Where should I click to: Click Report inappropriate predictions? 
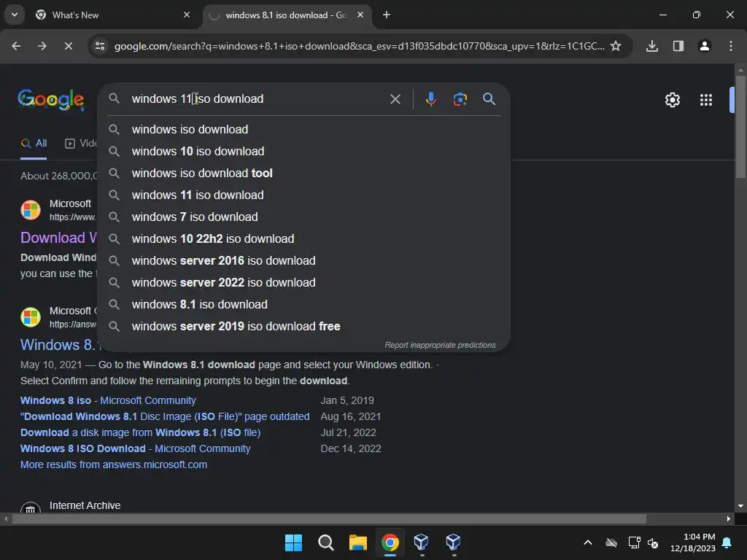click(x=440, y=345)
